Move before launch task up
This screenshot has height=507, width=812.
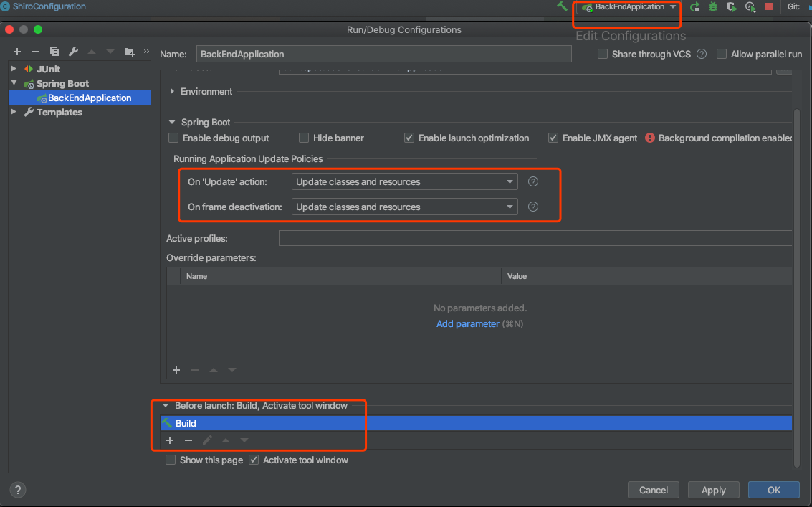coord(226,440)
